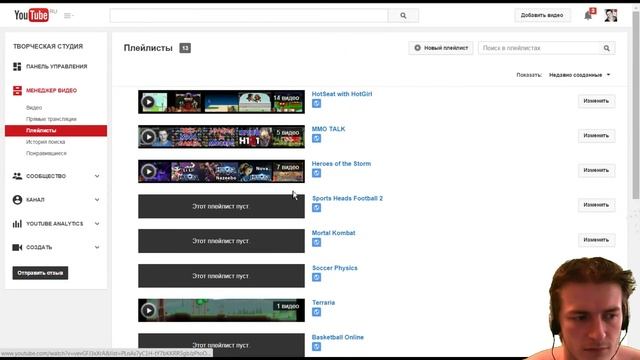Click the empty Sports Heads Football 2 thumbnail
This screenshot has width=640, height=360.
pos(221,206)
